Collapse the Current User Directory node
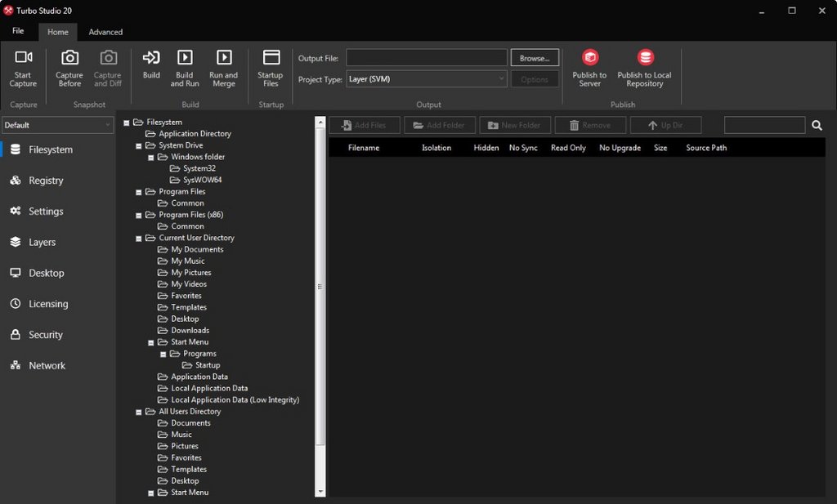837x504 pixels. point(139,239)
